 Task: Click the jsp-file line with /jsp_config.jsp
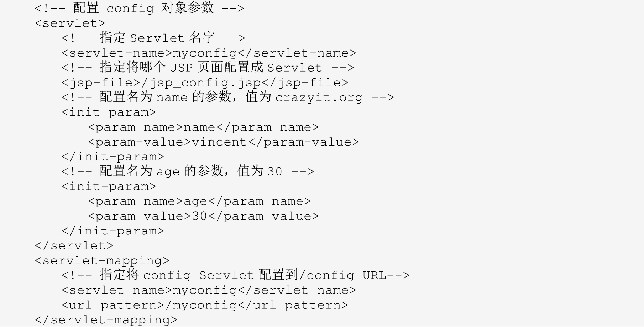(205, 83)
